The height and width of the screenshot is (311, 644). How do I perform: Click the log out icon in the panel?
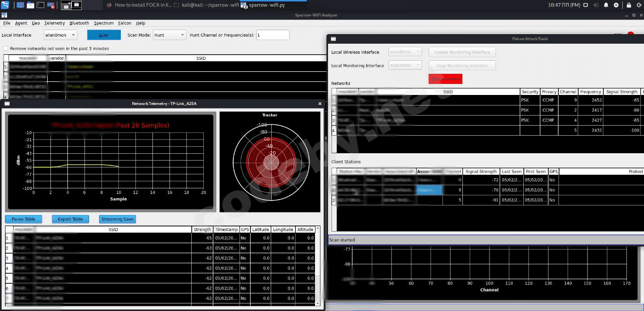pos(639,5)
